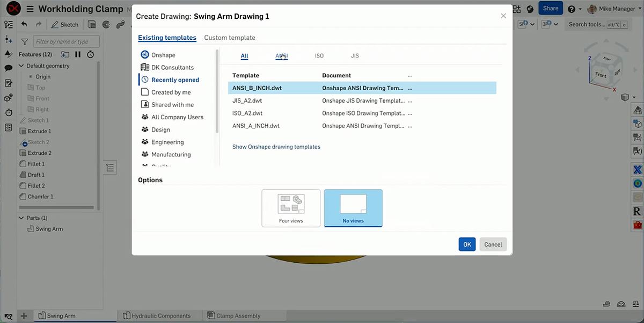The image size is (644, 323).
Task: Select the No views option
Action: tap(353, 207)
